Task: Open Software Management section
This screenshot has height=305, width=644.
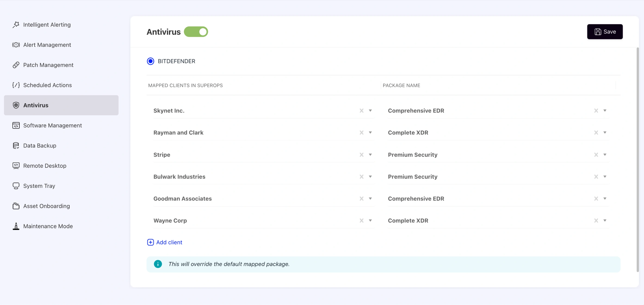Action: (x=61, y=125)
